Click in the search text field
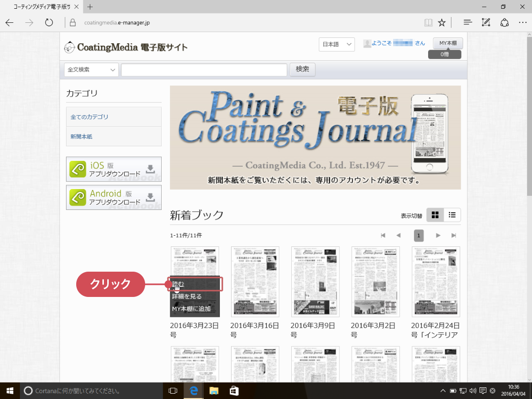Viewport: 532px width, 399px height. point(204,69)
